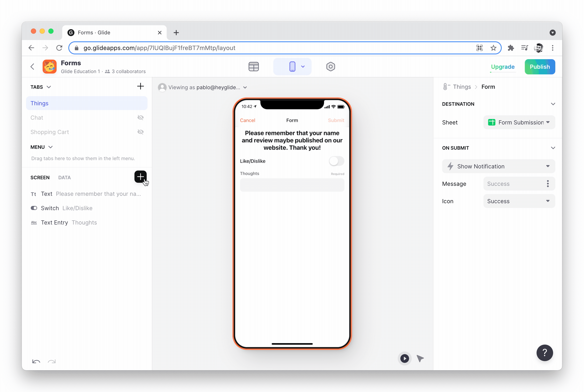584x392 pixels.
Task: Click the Thoughts text input field
Action: click(292, 185)
